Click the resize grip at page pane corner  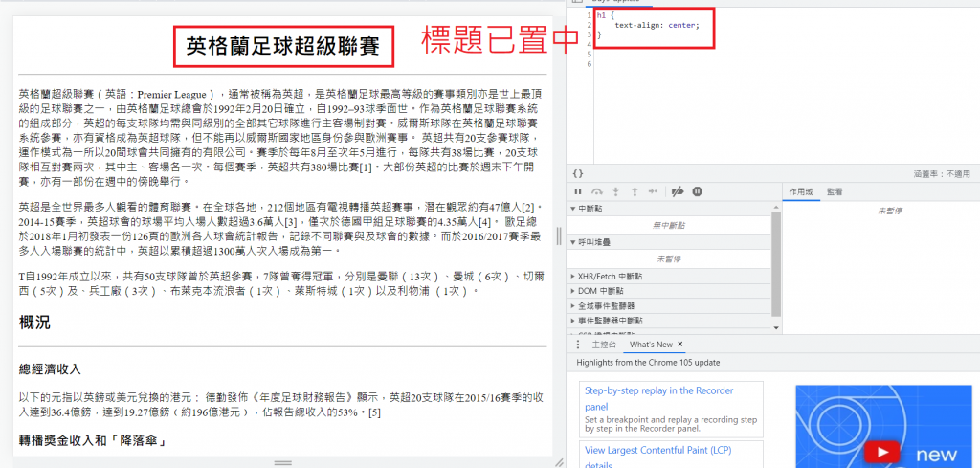click(559, 462)
